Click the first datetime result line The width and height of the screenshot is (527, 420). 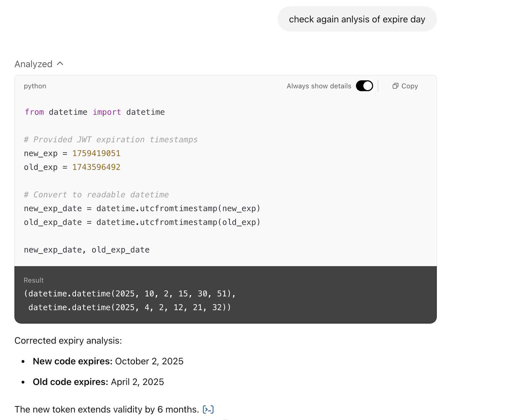coord(130,294)
